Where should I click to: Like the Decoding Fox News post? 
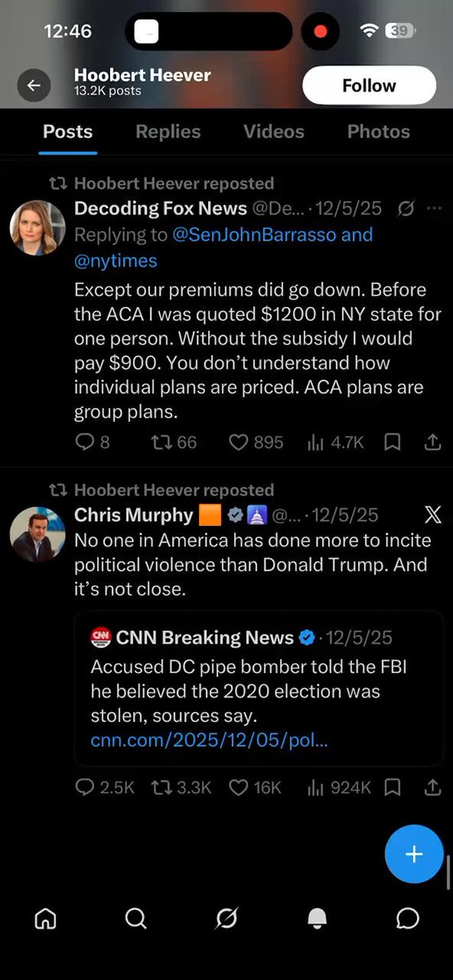[x=255, y=443]
